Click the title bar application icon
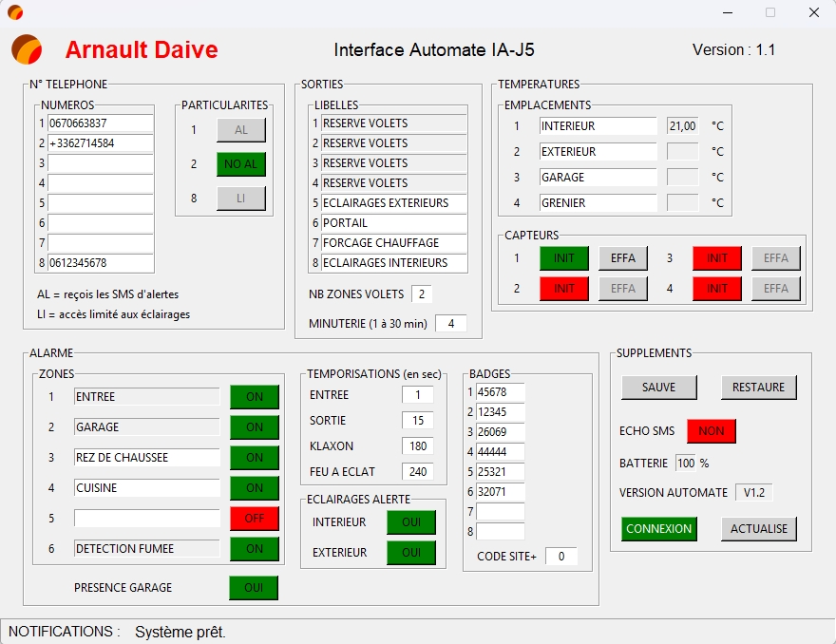 coord(15,12)
